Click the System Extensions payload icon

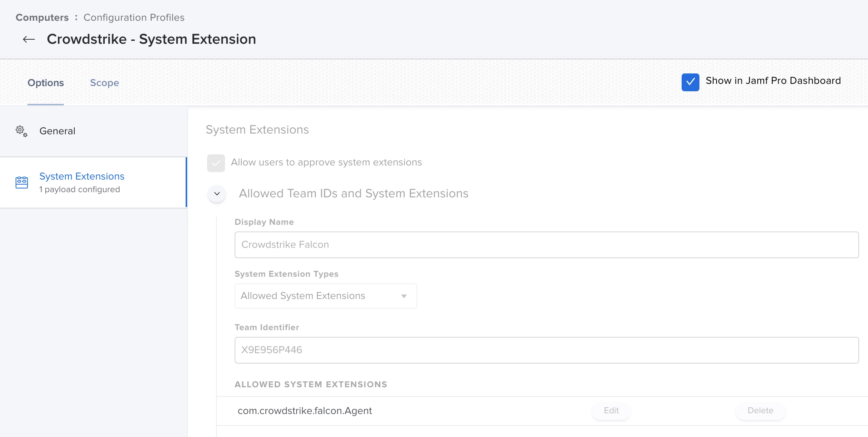pos(22,182)
